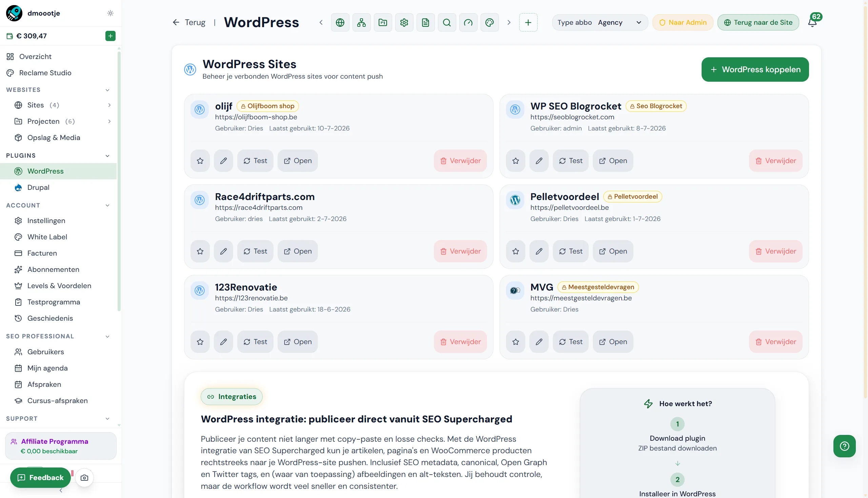This screenshot has height=498, width=868.
Task: Click the Olijfboom shop tag
Action: click(267, 106)
